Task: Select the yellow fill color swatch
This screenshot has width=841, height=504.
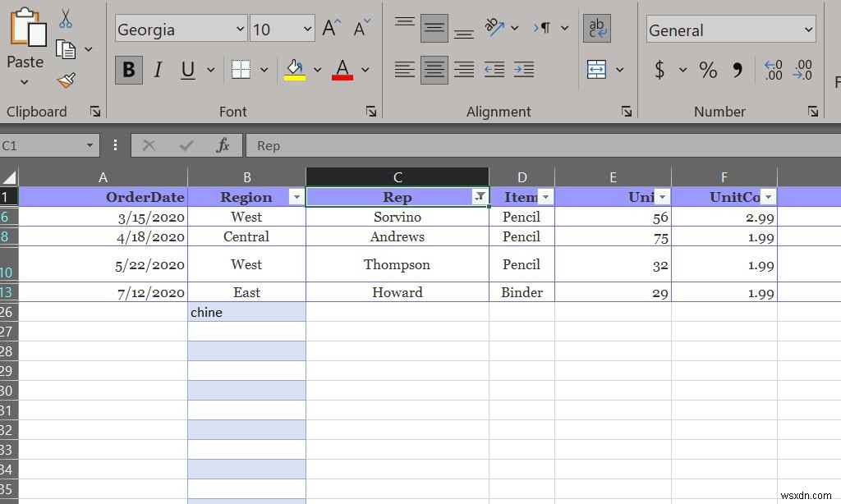Action: click(x=296, y=78)
